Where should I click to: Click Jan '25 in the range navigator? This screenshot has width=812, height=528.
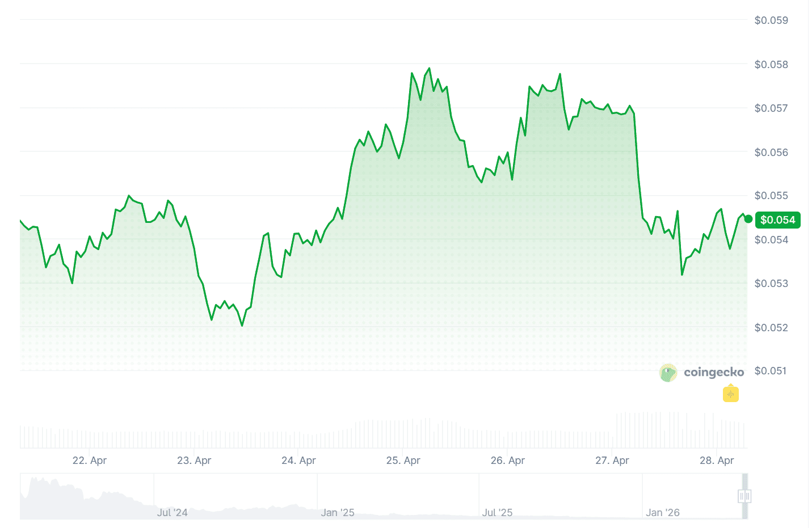(x=338, y=513)
